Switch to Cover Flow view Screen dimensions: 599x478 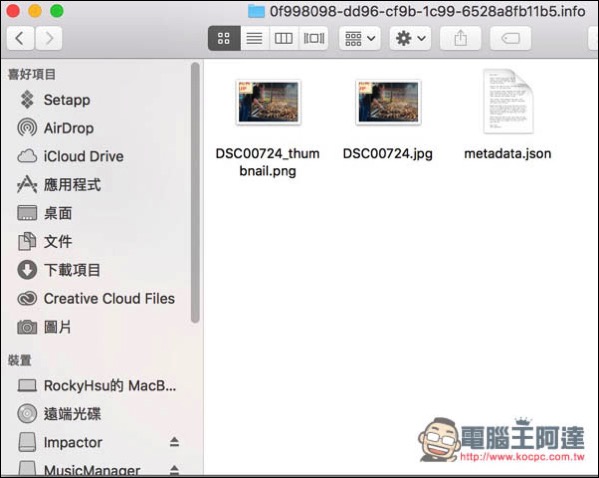[x=314, y=38]
